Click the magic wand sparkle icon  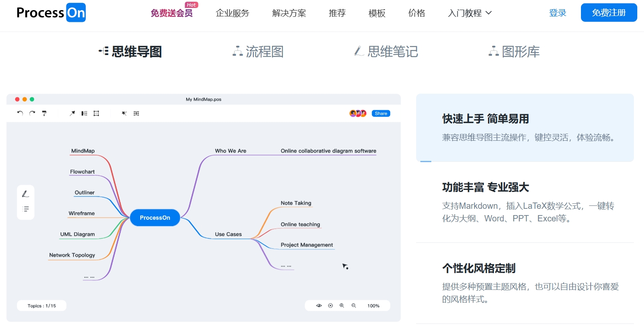pyautogui.click(x=124, y=113)
